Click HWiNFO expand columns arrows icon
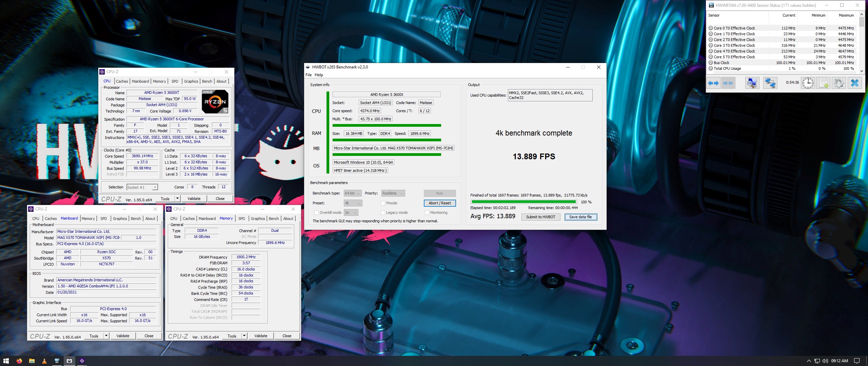Image resolution: width=868 pixels, height=366 pixels. point(713,83)
